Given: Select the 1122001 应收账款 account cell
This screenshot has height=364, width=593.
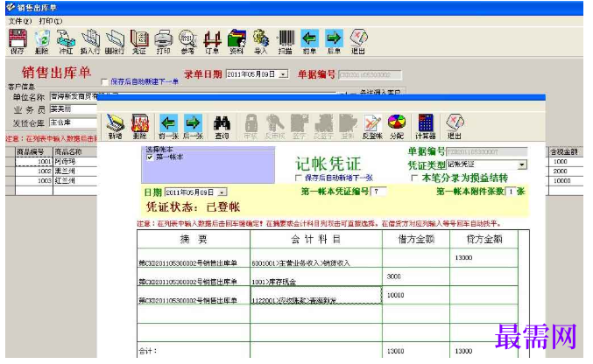Looking at the screenshot, I should point(316,295).
